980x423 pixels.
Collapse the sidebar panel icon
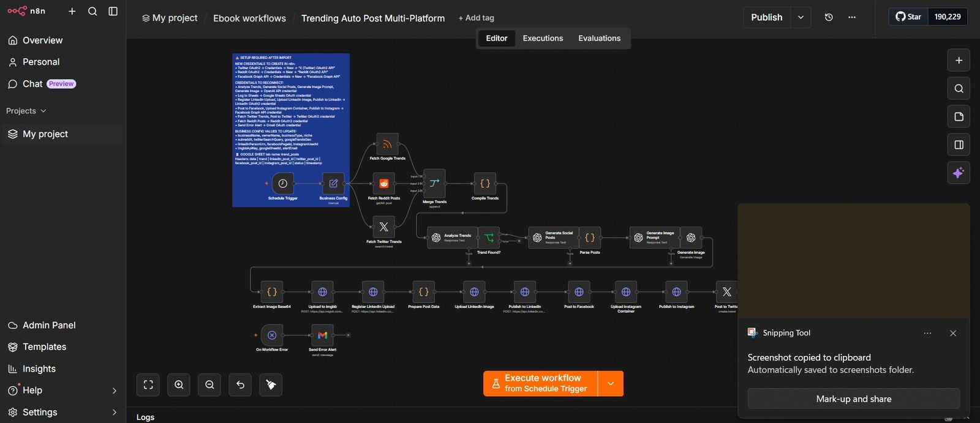point(113,11)
